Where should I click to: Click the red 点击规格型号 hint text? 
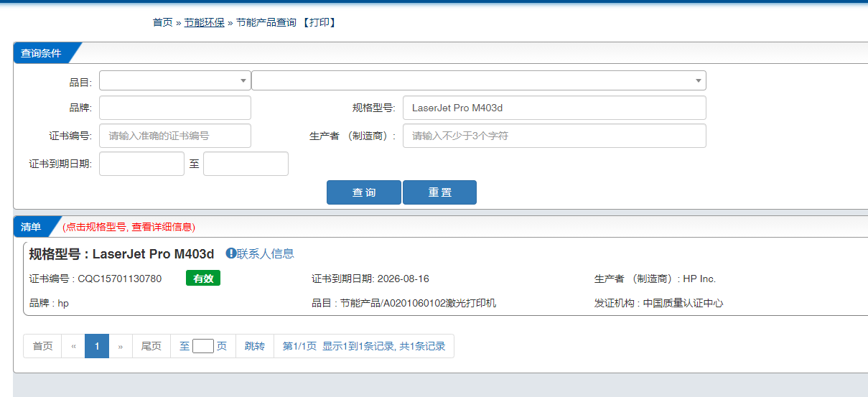click(x=129, y=227)
